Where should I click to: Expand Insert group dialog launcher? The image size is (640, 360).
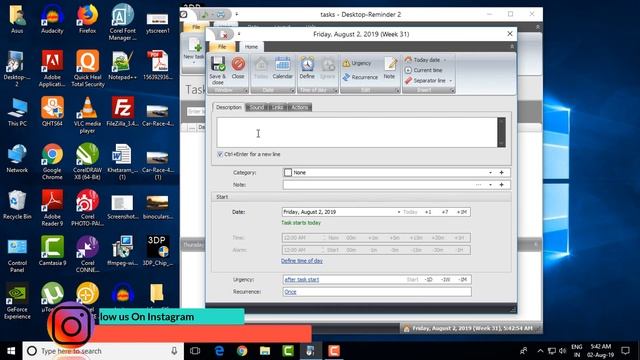[x=452, y=90]
